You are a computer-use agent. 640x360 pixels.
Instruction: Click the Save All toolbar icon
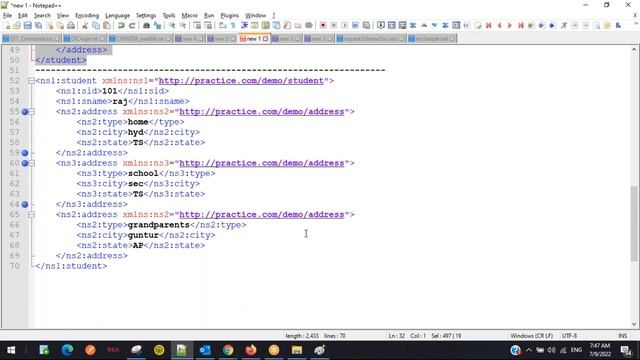(x=38, y=25)
